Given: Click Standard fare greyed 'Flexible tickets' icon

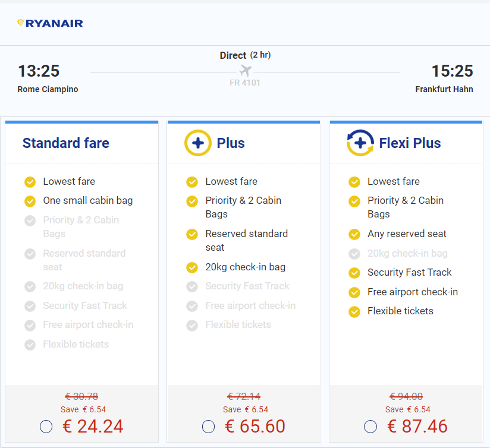Looking at the screenshot, I should tap(30, 345).
